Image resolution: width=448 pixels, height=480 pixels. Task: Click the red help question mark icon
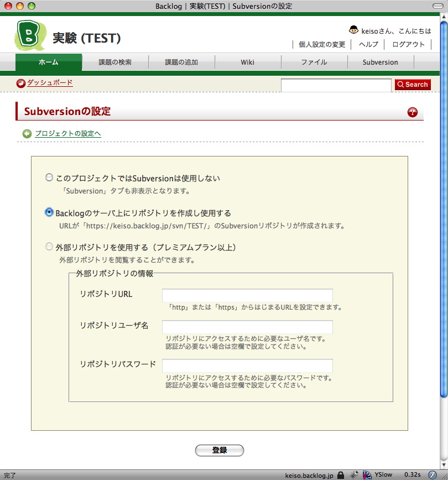click(x=412, y=112)
